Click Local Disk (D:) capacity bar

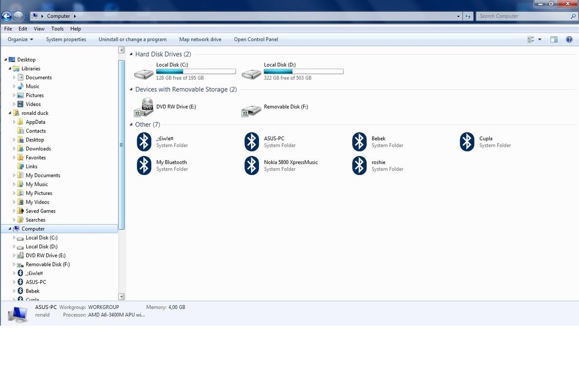304,71
